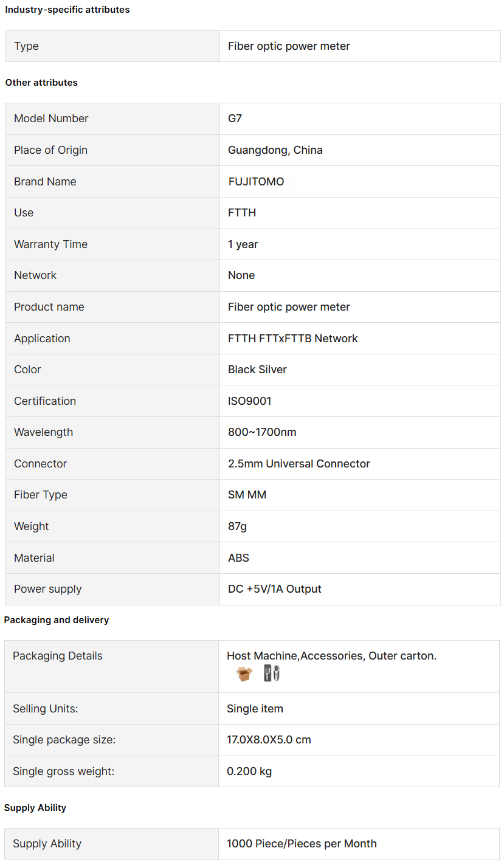The image size is (504, 865).
Task: Select the Fiber Type value SM MM
Action: (247, 495)
